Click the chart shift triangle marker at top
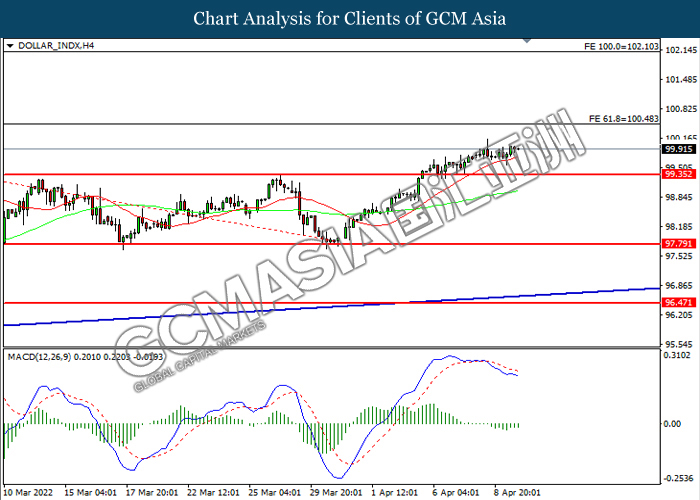The width and height of the screenshot is (700, 500). pyautogui.click(x=527, y=41)
